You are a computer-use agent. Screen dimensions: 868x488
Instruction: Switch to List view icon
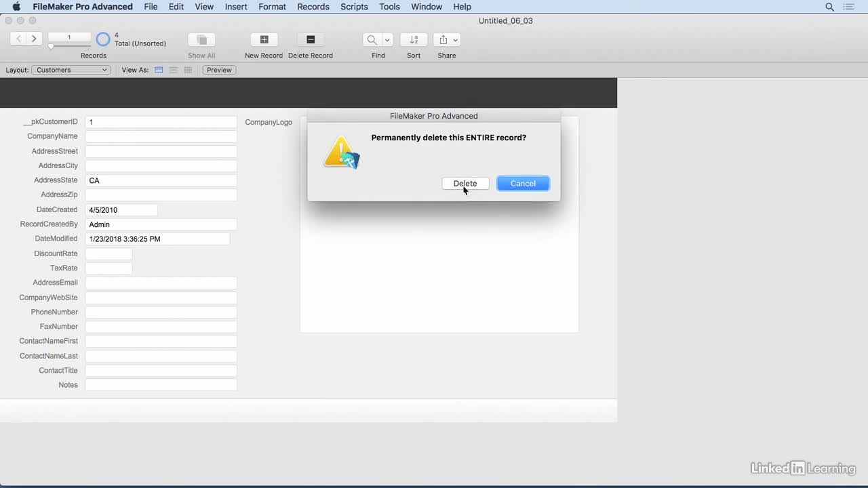tap(174, 70)
